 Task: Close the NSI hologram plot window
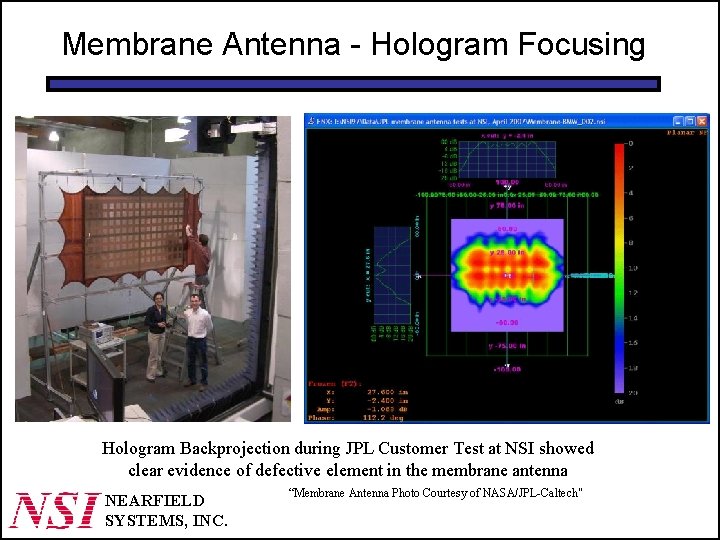(702, 121)
